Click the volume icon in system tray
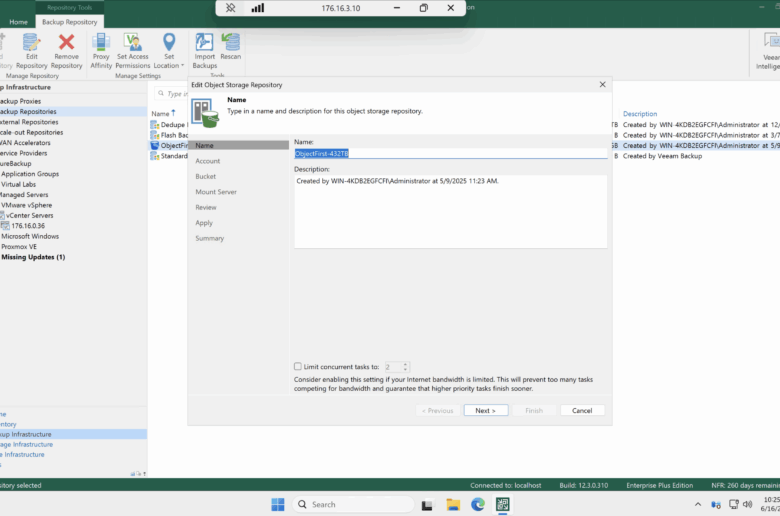780x516 pixels. point(747,505)
